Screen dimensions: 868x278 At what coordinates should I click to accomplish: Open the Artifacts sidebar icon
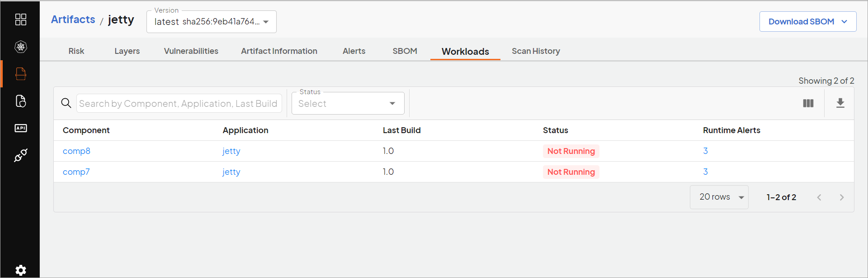tap(21, 74)
